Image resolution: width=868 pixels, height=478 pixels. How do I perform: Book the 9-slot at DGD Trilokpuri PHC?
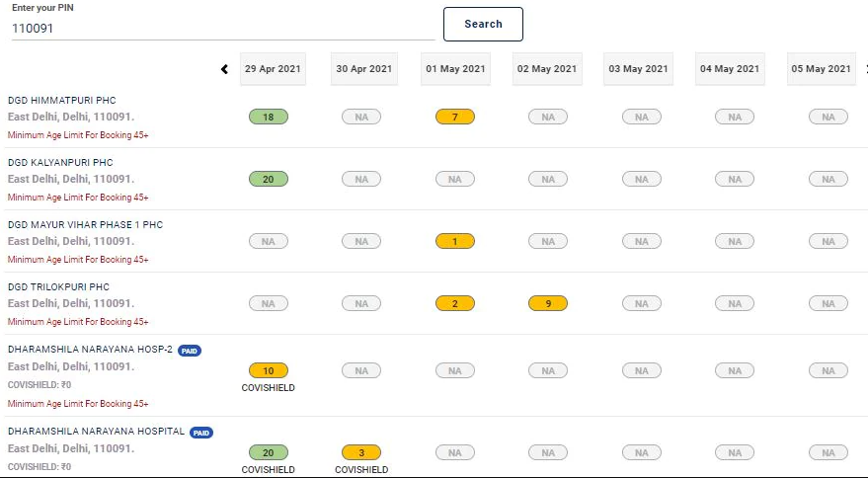pyautogui.click(x=548, y=303)
